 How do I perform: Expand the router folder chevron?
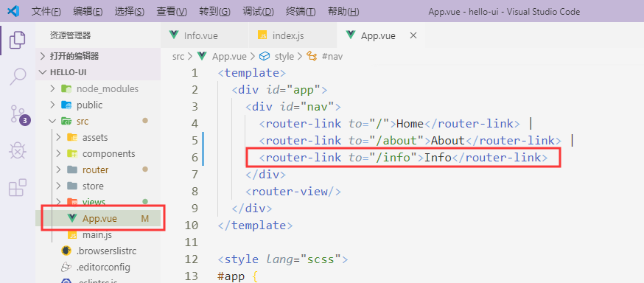point(58,170)
